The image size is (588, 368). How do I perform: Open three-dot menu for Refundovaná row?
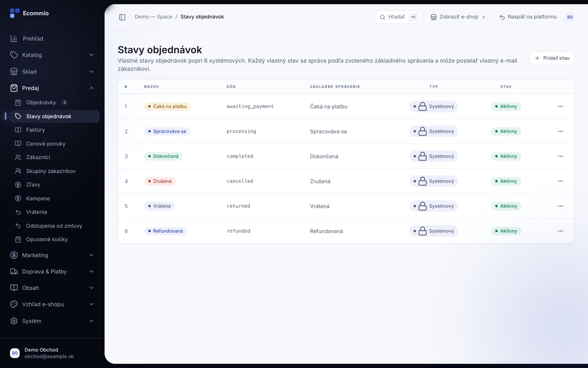click(x=560, y=231)
